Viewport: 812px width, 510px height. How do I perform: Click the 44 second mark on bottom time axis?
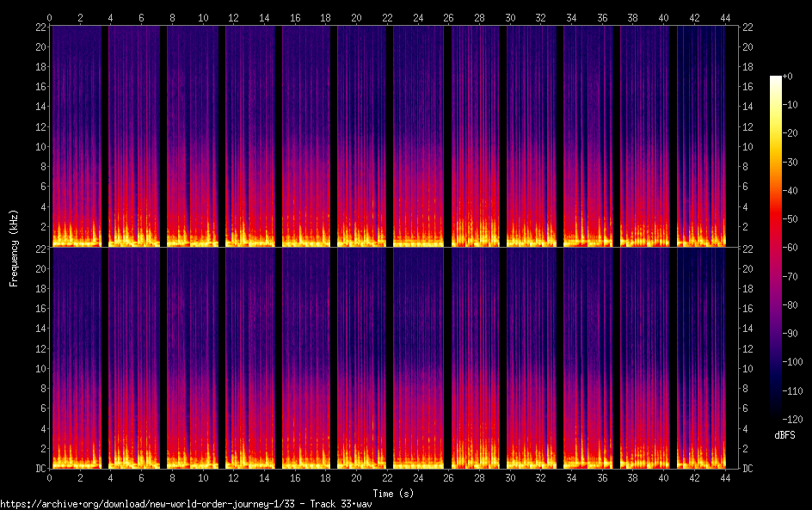coord(724,477)
